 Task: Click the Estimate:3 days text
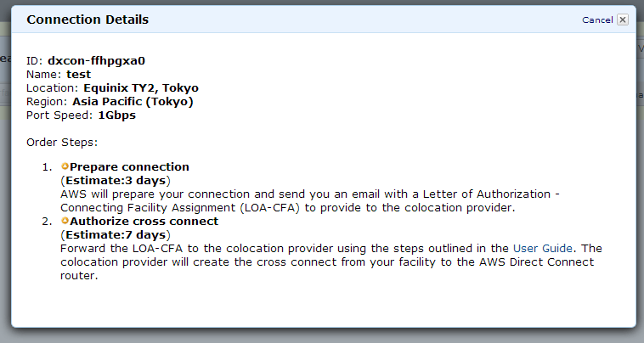(116, 180)
